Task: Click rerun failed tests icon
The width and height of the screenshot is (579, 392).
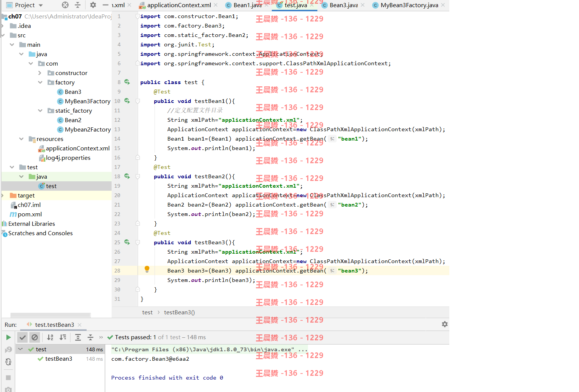Action: pos(8,349)
